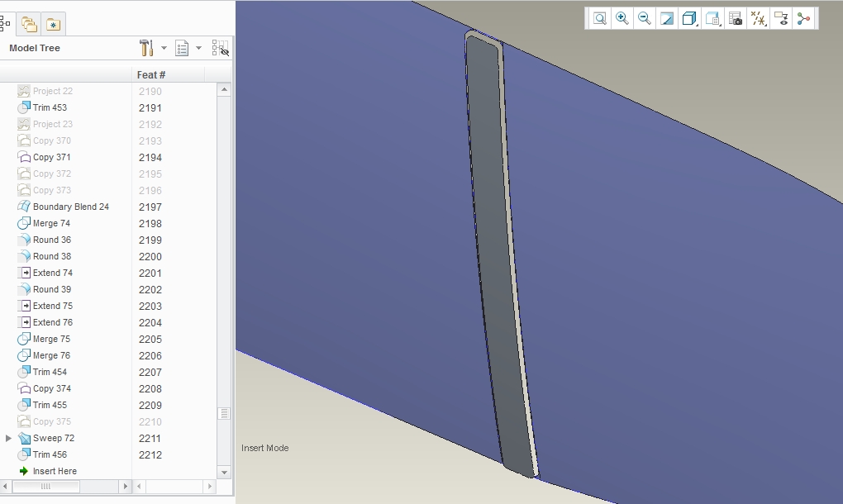Click the Refit view icon
The image size is (843, 504).
pos(599,19)
